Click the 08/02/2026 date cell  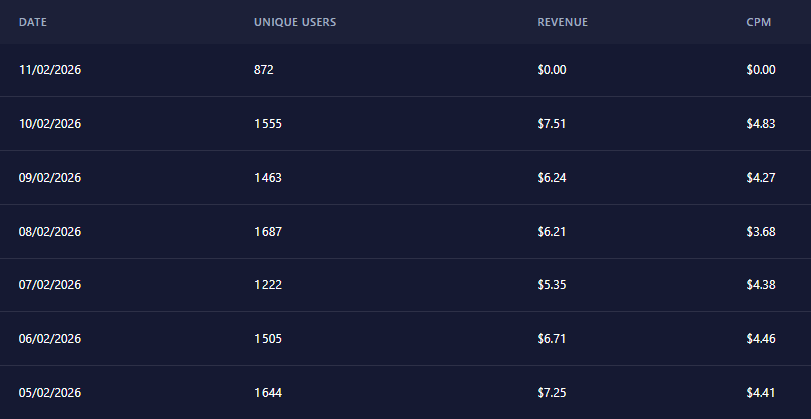(x=50, y=232)
